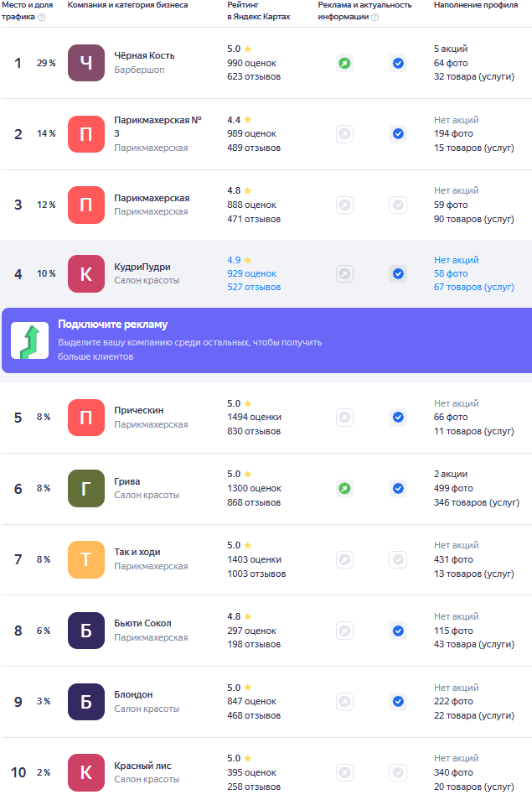532x805 pixels.
Task: Click gray advertising icon in Причёскин row
Action: click(x=344, y=417)
